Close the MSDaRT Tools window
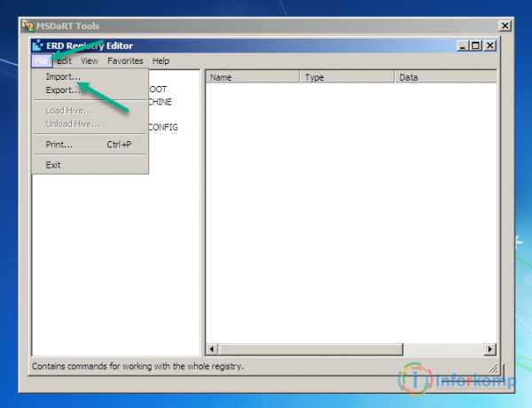Viewport: 532px width, 408px height. [x=505, y=26]
